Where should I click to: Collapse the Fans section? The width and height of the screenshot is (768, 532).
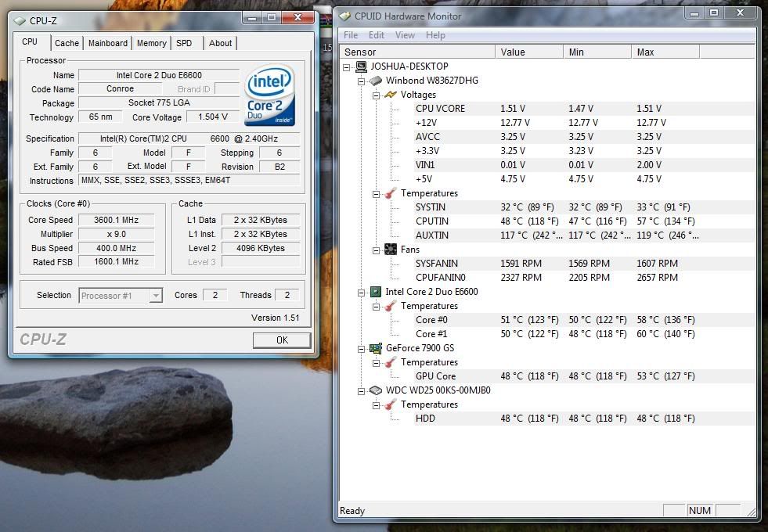[x=376, y=250]
